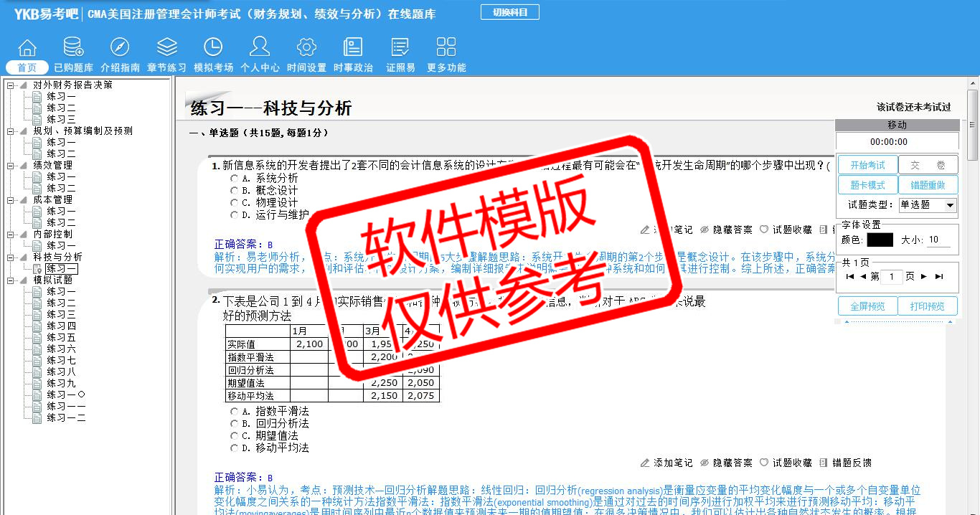The image size is (980, 515).
Task: Select option A 系统分析 radio
Action: coord(234,178)
